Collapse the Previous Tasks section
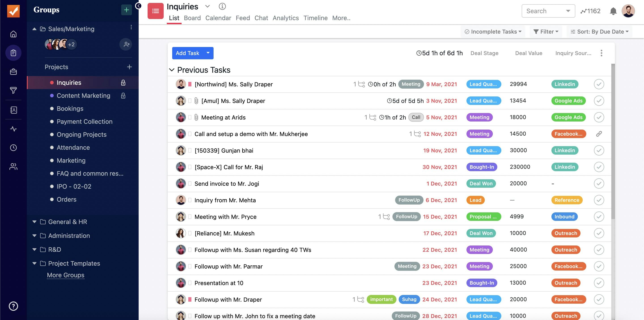Screen dimensions: 644x320 (x=172, y=70)
